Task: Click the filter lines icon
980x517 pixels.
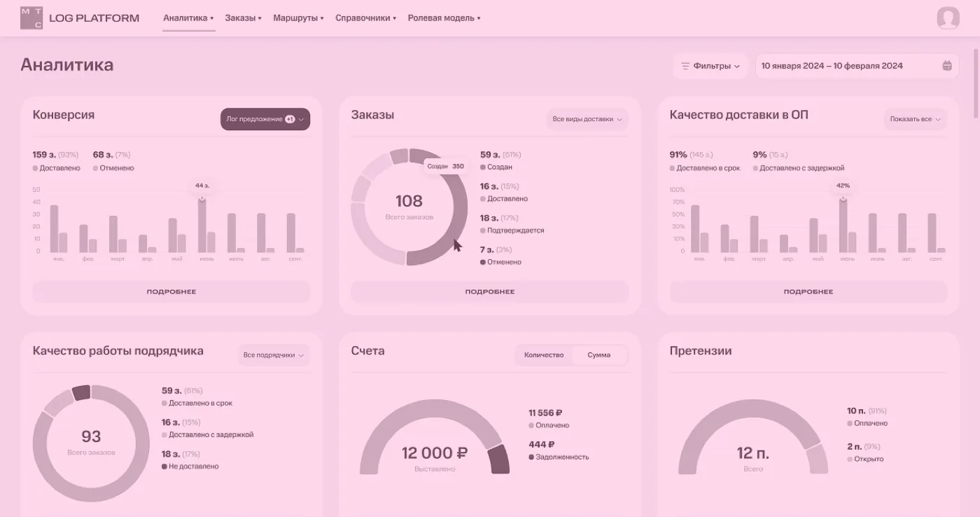Action: pos(685,66)
